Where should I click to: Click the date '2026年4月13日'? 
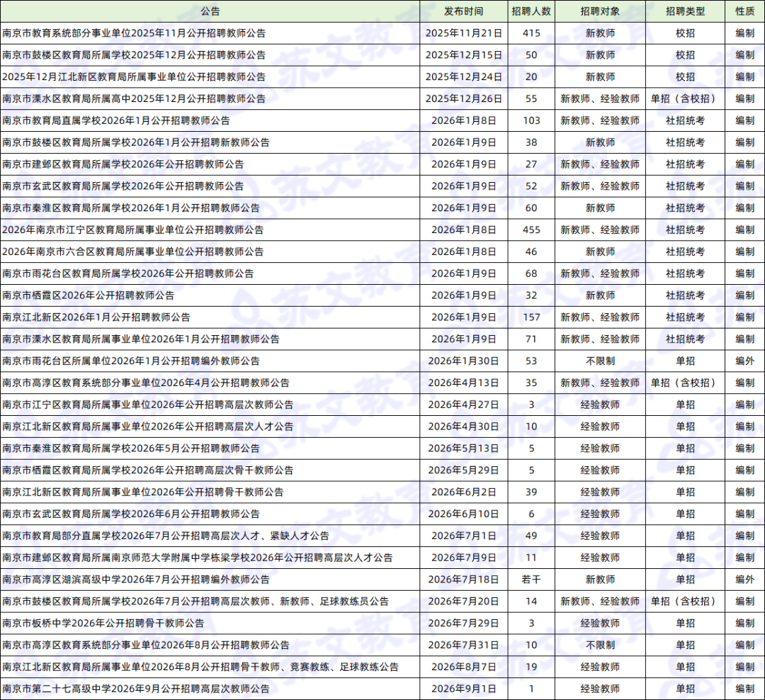[463, 383]
